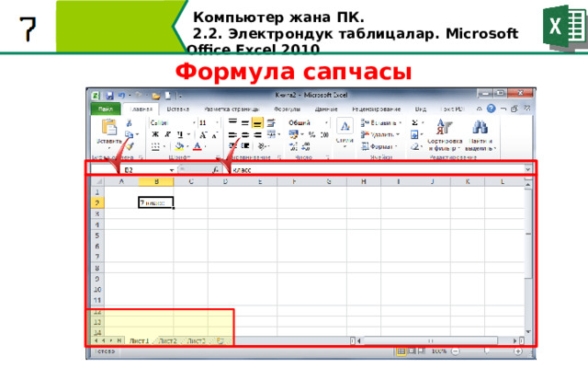
Task: Center text horizontally in the cell
Action: click(x=245, y=135)
